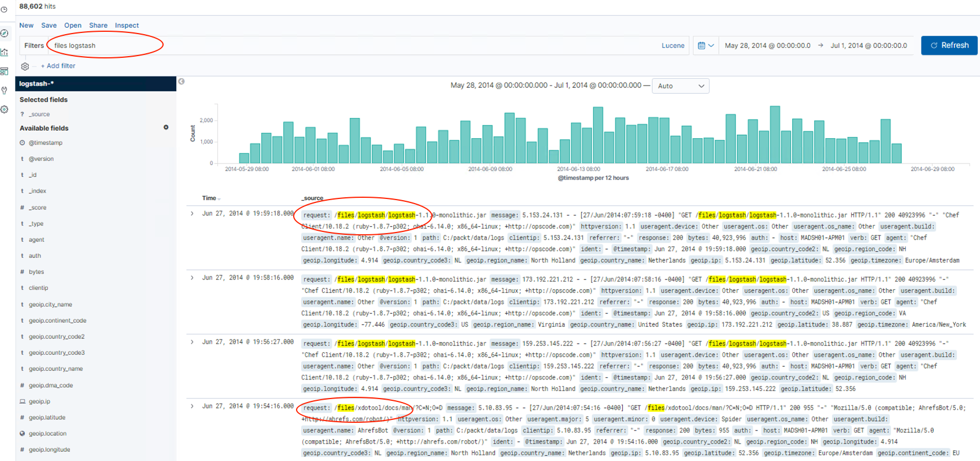The image size is (980, 461).
Task: Select the auth field
Action: pyautogui.click(x=35, y=256)
